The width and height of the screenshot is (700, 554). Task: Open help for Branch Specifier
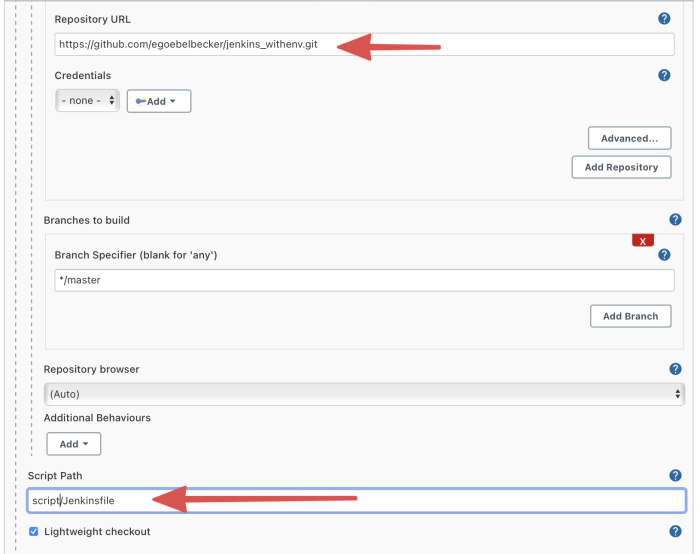(664, 254)
